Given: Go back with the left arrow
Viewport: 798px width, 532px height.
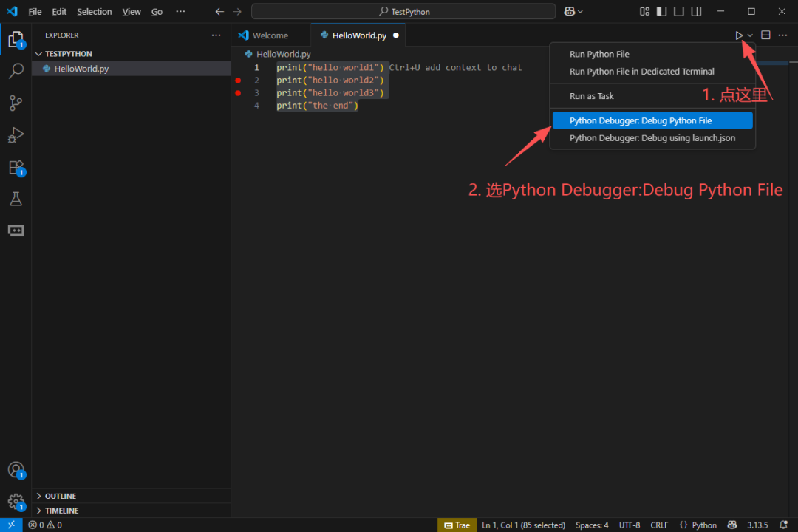Looking at the screenshot, I should point(219,11).
